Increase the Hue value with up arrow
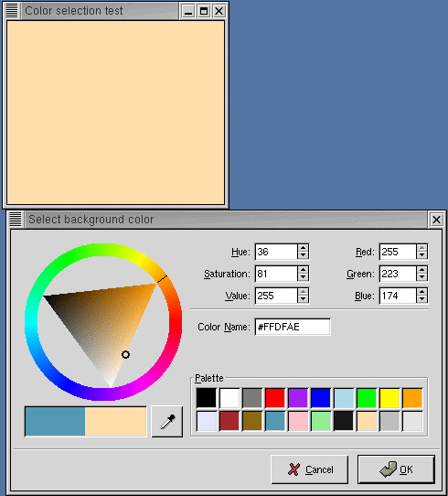This screenshot has height=496, width=448. tap(303, 248)
